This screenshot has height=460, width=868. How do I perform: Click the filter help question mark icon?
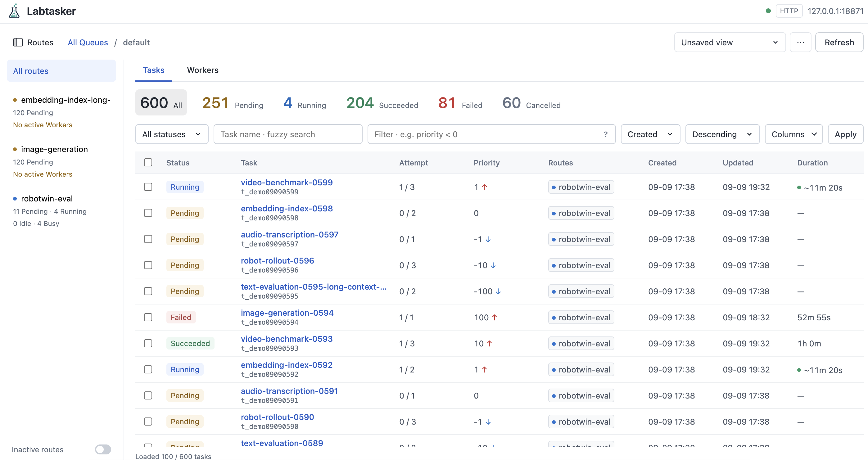click(605, 134)
